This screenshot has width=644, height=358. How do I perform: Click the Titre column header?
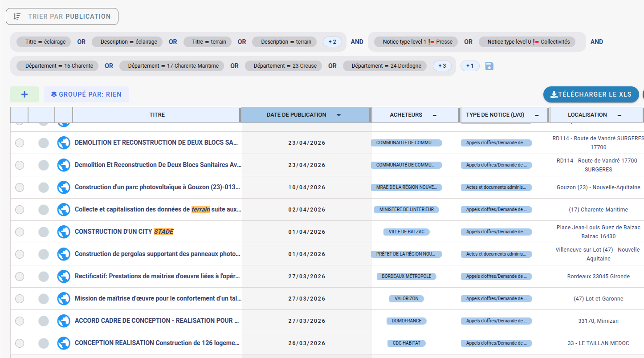coord(157,115)
